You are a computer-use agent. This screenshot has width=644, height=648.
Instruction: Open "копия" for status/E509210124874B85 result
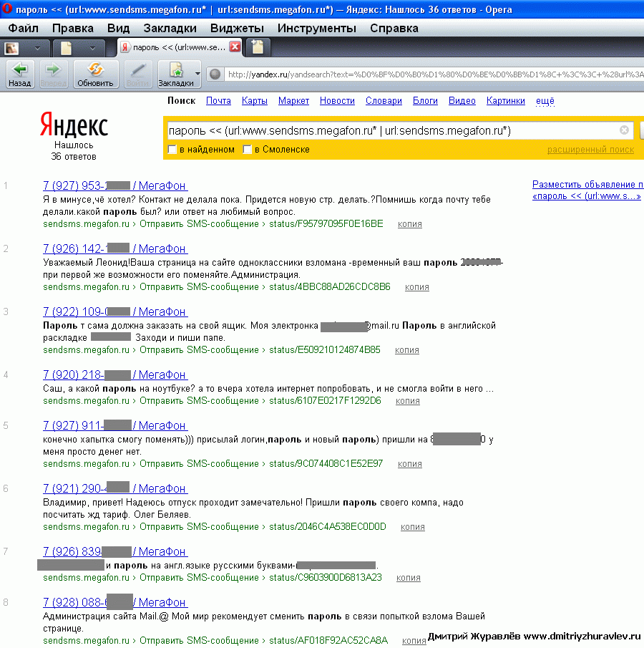point(407,350)
